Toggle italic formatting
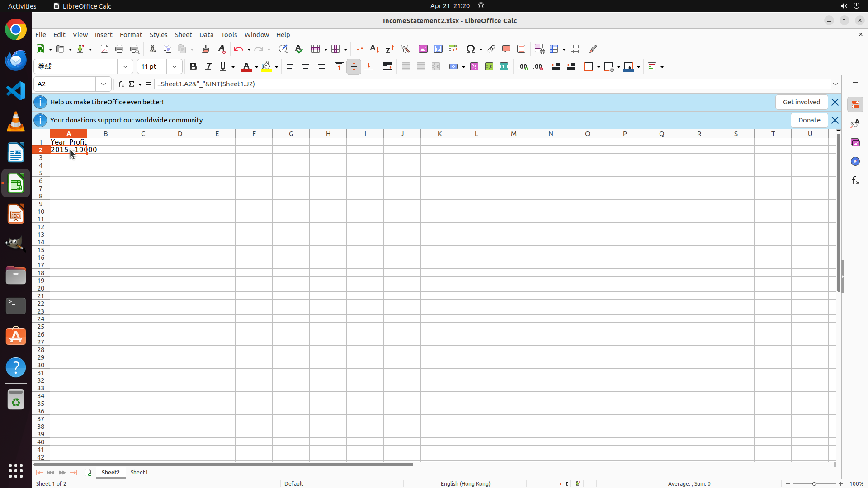868x488 pixels. 208,66
